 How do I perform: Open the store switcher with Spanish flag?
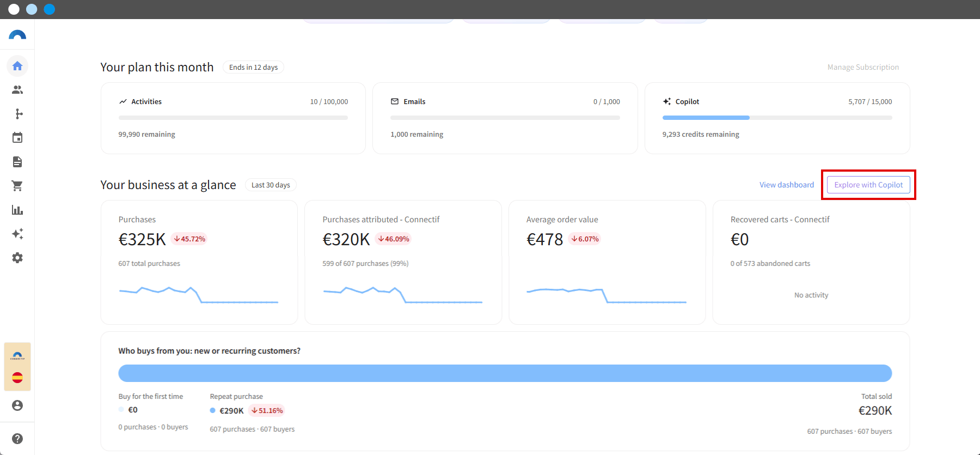tap(17, 367)
